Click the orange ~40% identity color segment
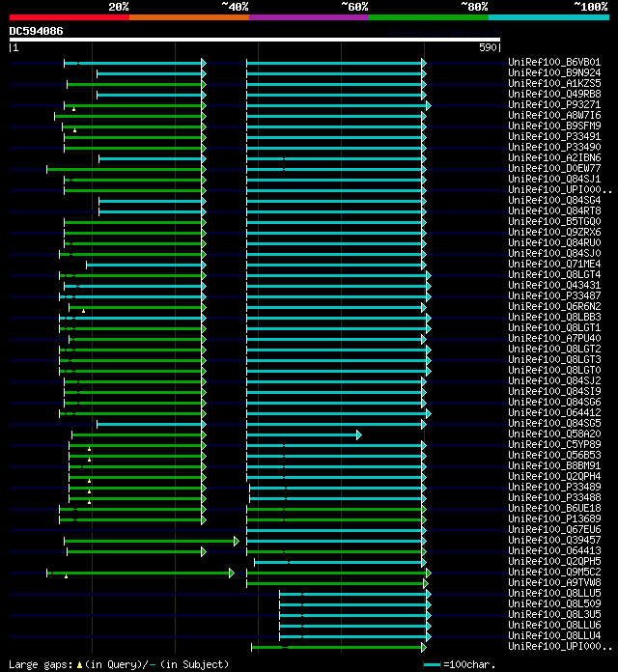The width and height of the screenshot is (618, 672). tap(189, 17)
